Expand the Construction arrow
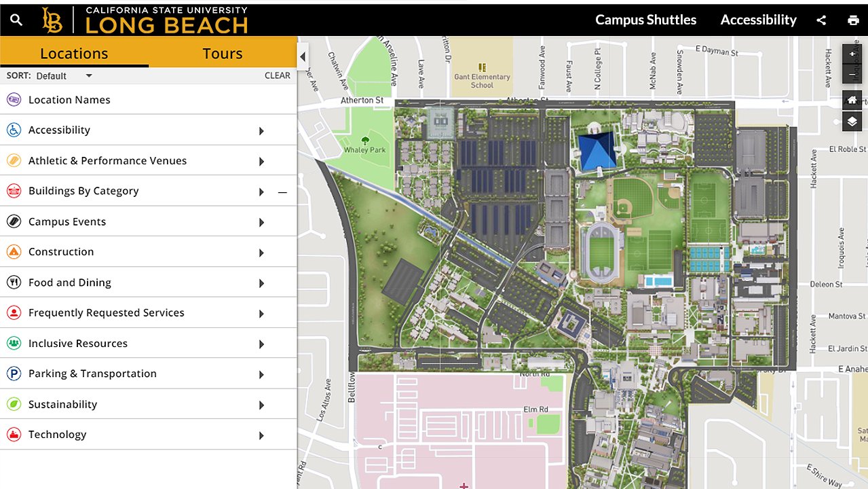This screenshot has height=489, width=868. pos(261,253)
